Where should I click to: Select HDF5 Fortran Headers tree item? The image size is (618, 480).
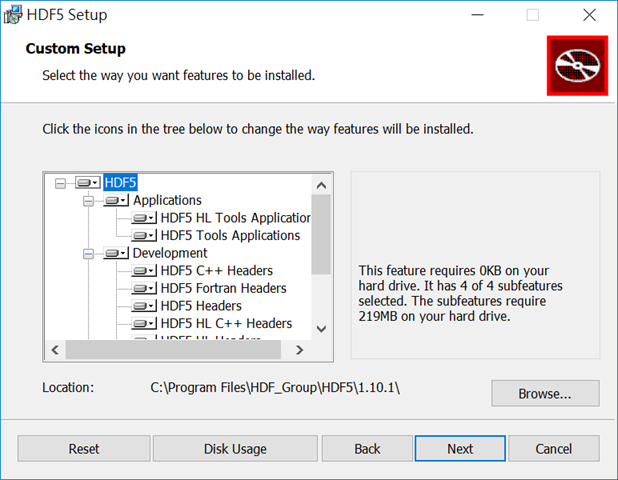(x=223, y=288)
